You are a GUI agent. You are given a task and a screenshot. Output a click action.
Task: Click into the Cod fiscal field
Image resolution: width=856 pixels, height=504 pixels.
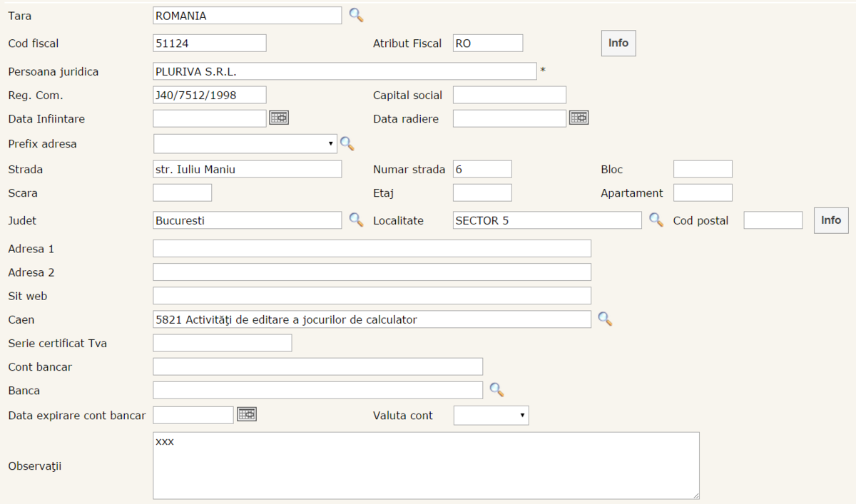(x=210, y=43)
